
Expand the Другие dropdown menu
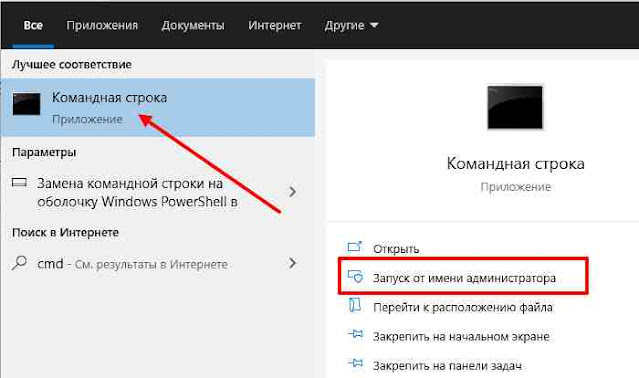click(x=351, y=26)
